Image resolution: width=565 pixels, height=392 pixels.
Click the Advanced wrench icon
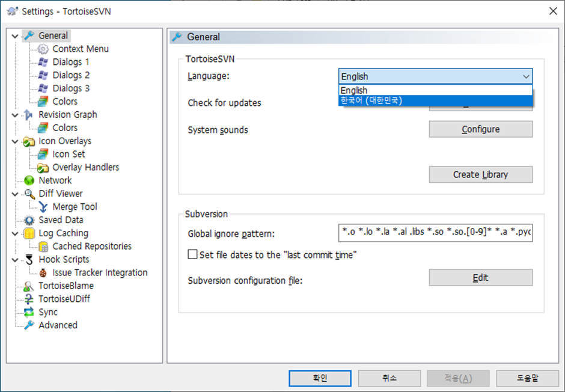pyautogui.click(x=29, y=325)
